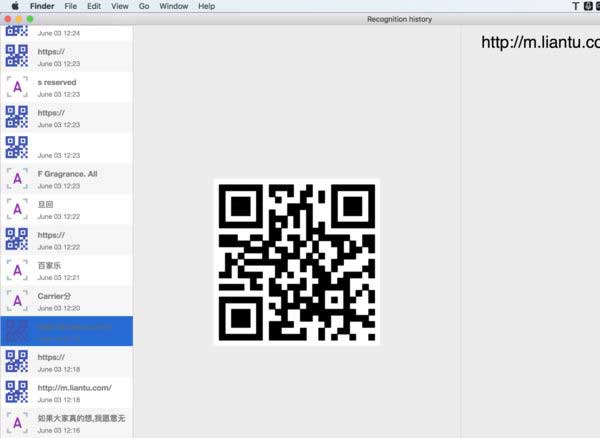Image resolution: width=600 pixels, height=438 pixels.
Task: Select the 百家乐 history entry
Action: pos(67,270)
